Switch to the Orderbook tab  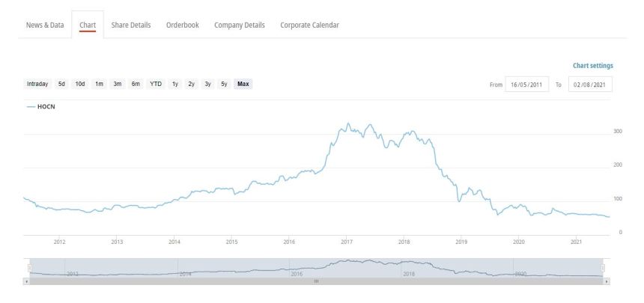point(183,25)
